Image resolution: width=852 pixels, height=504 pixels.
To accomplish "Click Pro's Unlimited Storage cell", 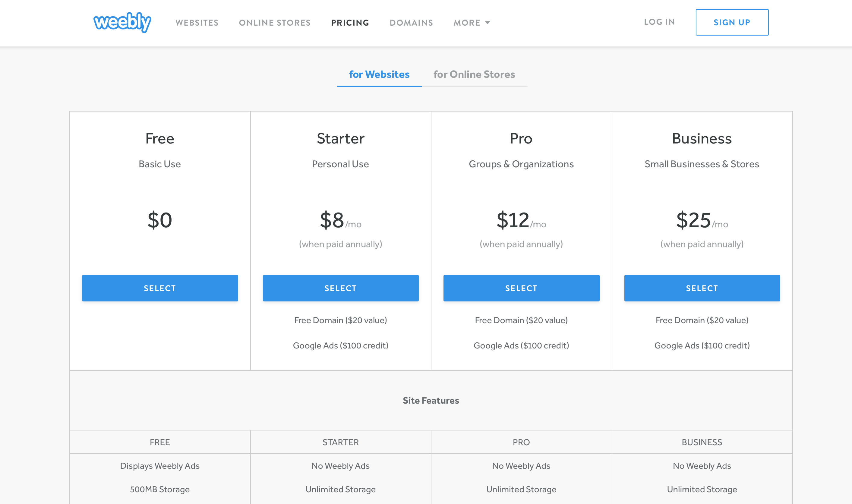I will 521,490.
